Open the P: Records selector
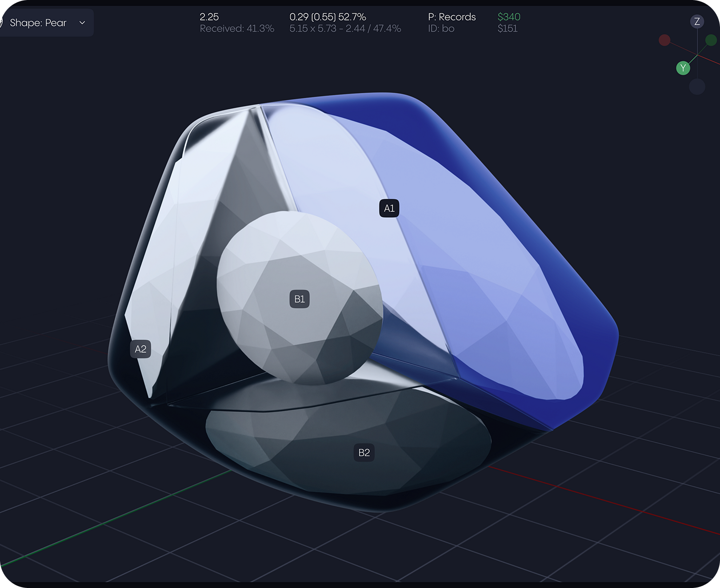This screenshot has width=720, height=588. point(451,17)
